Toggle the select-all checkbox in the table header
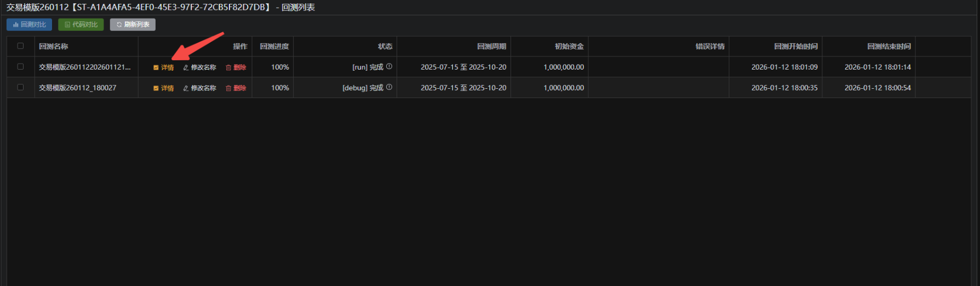 click(x=21, y=46)
